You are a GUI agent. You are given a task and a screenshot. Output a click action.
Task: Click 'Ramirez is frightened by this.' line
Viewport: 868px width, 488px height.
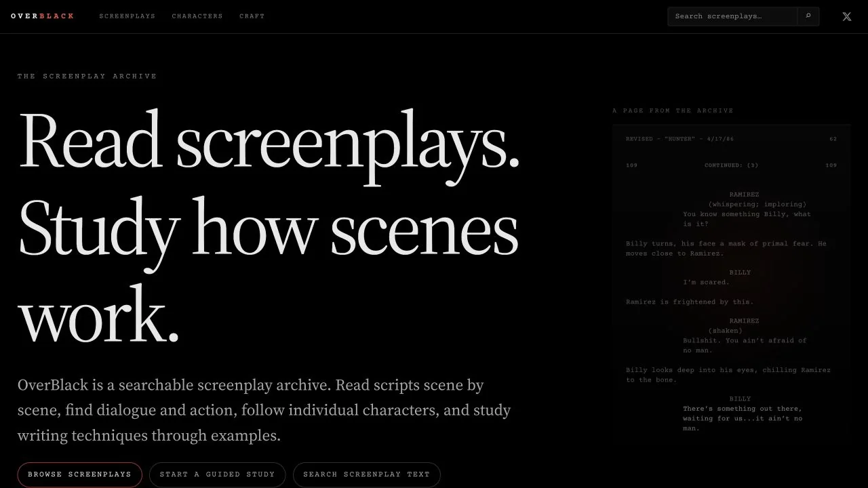[690, 302]
